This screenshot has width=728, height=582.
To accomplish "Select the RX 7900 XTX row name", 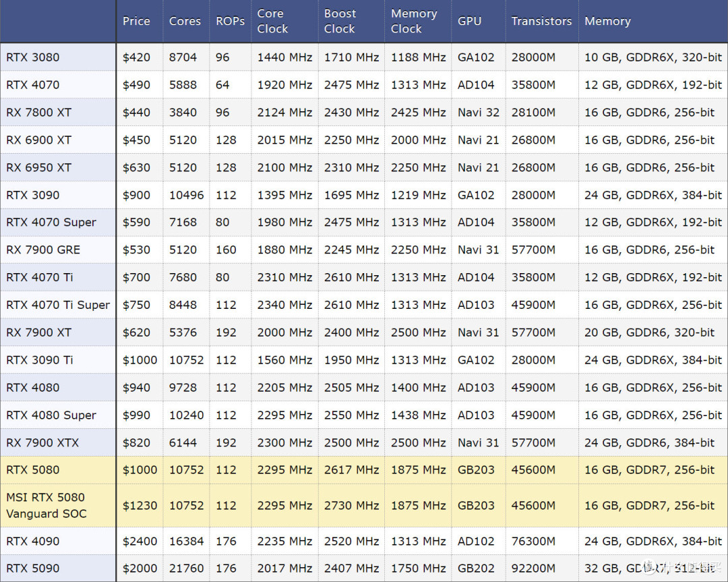I will (42, 442).
